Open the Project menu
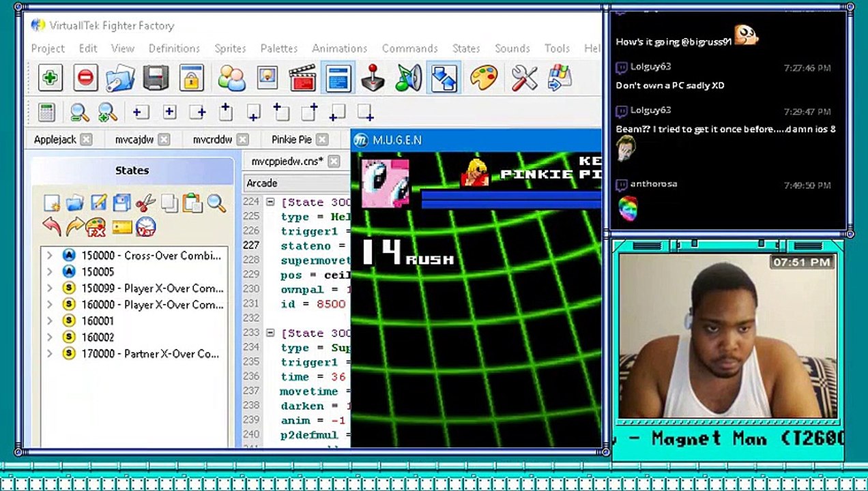This screenshot has width=868, height=491. 48,48
